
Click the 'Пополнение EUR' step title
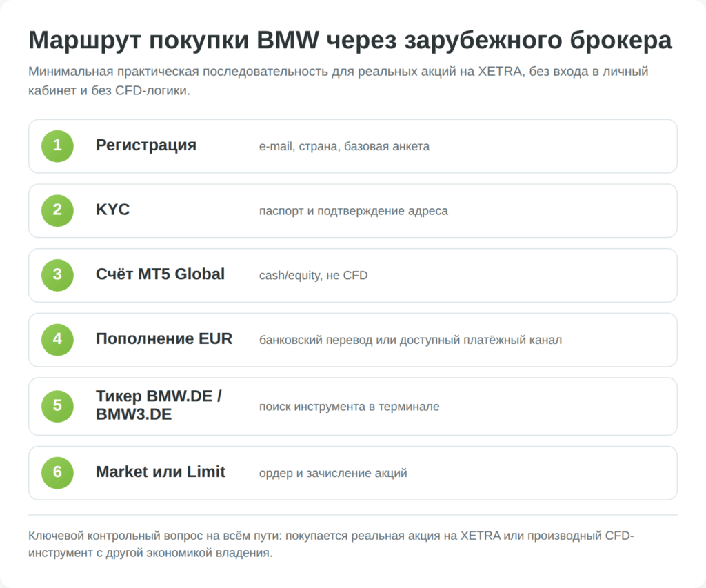164,338
